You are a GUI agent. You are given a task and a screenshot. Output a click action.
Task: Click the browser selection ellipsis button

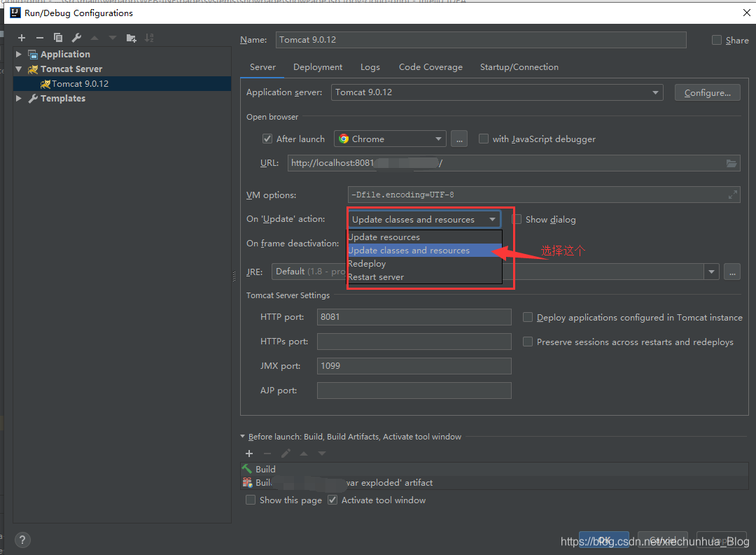(459, 139)
